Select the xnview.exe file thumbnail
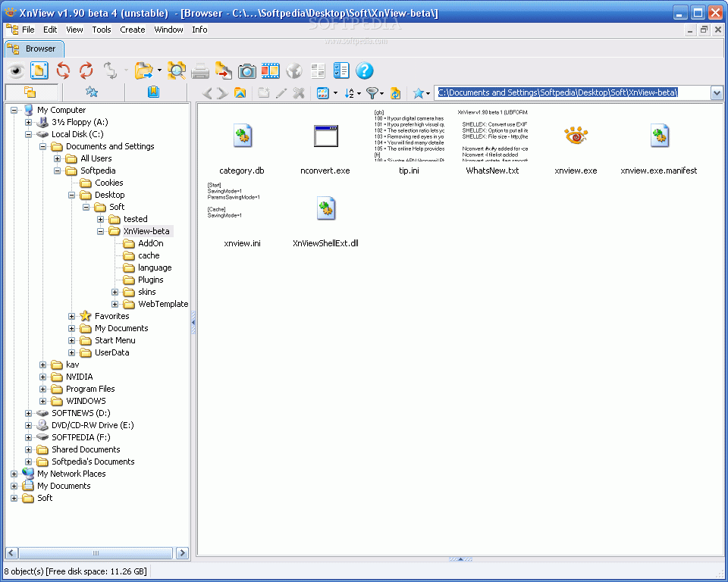 (576, 144)
